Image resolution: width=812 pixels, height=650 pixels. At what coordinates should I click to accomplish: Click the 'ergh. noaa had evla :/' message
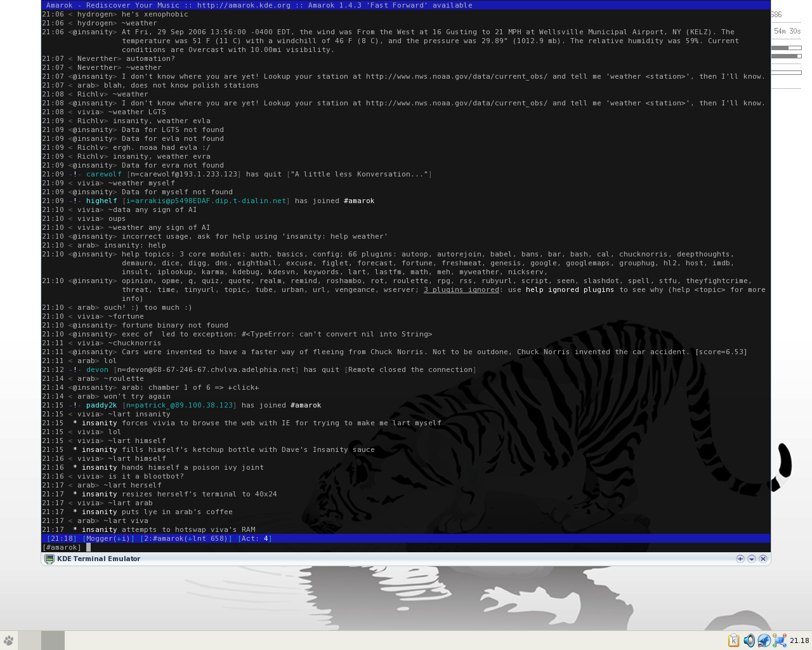coord(162,147)
